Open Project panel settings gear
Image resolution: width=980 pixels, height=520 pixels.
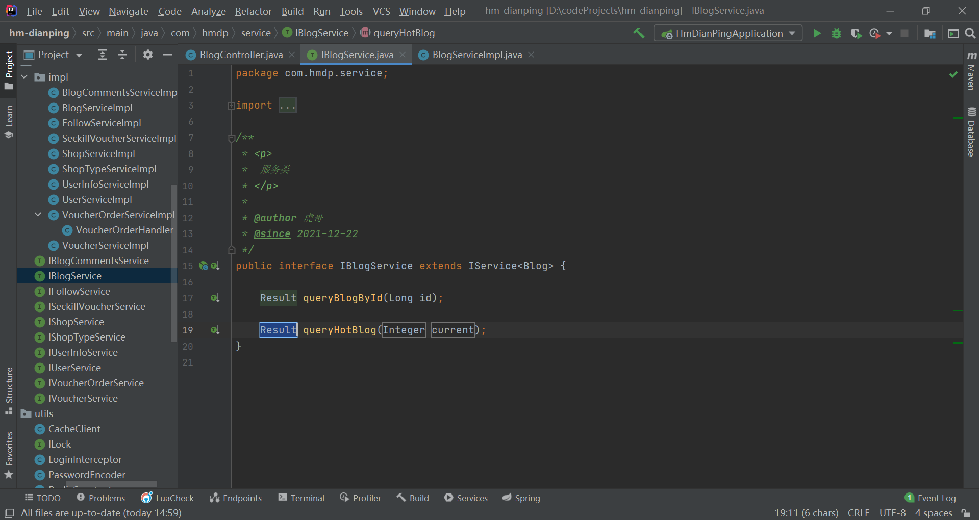pos(148,55)
